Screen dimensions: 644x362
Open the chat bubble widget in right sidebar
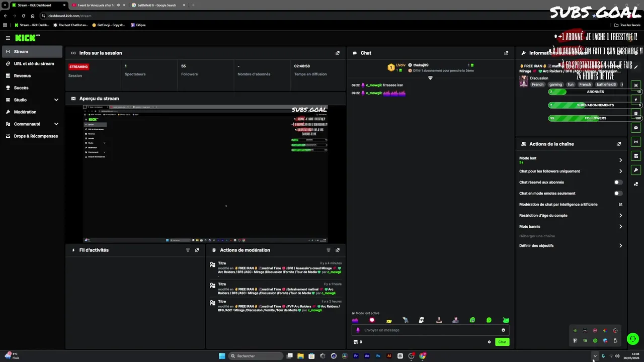[636, 128]
